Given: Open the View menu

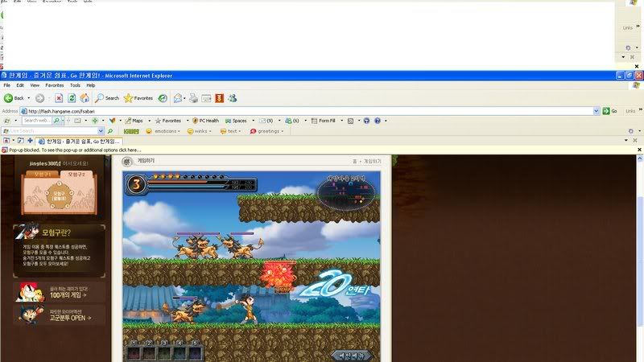Looking at the screenshot, I should pos(35,85).
